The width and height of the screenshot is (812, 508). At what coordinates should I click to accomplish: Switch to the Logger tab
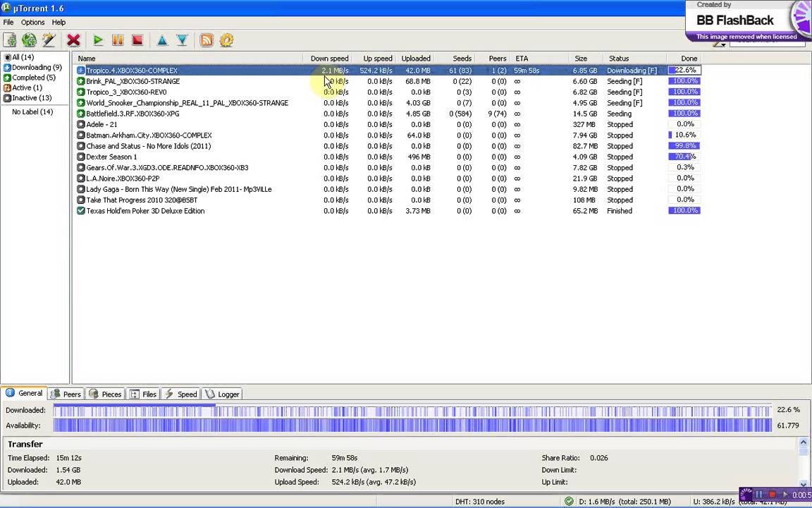click(x=222, y=394)
